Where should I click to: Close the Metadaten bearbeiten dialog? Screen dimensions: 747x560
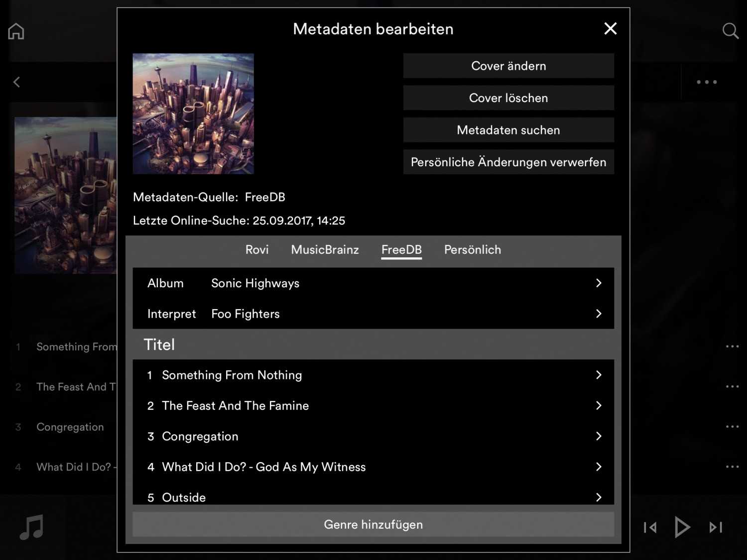pyautogui.click(x=611, y=28)
